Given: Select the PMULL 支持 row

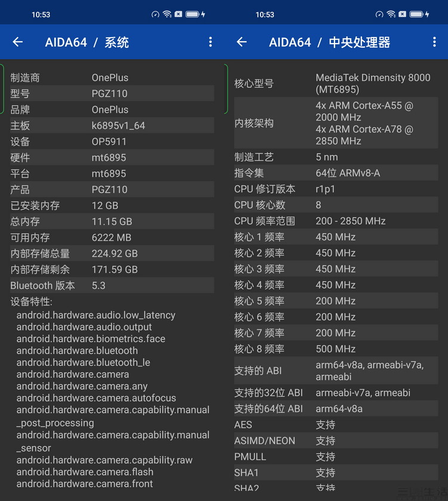Looking at the screenshot, I should [336, 456].
